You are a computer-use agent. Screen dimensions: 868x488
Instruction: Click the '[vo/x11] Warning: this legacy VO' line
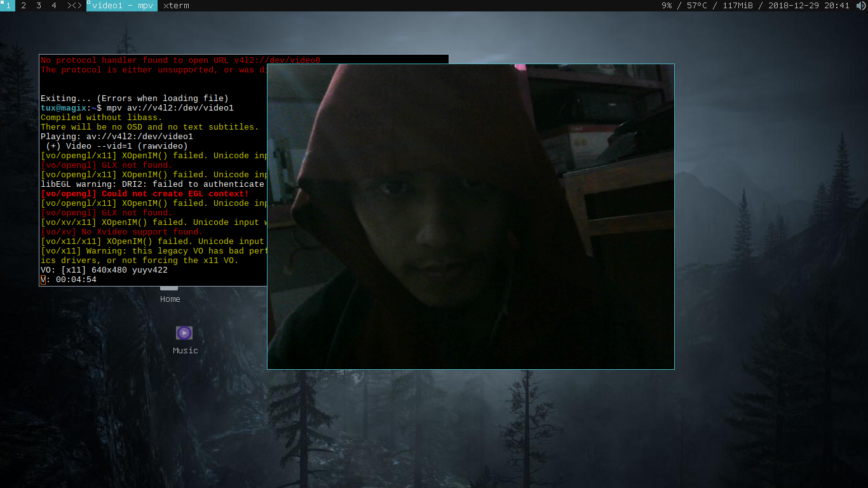154,251
